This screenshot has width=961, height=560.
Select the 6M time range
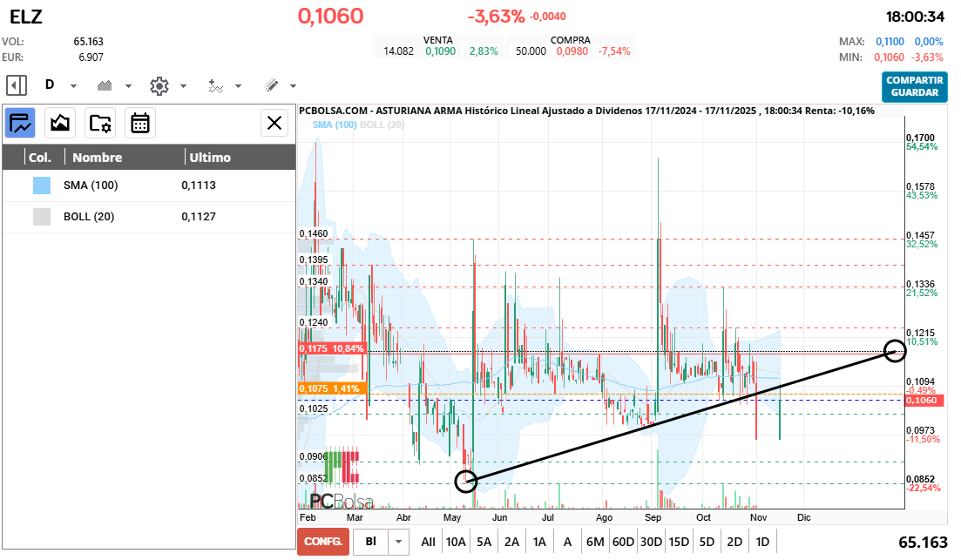[595, 542]
